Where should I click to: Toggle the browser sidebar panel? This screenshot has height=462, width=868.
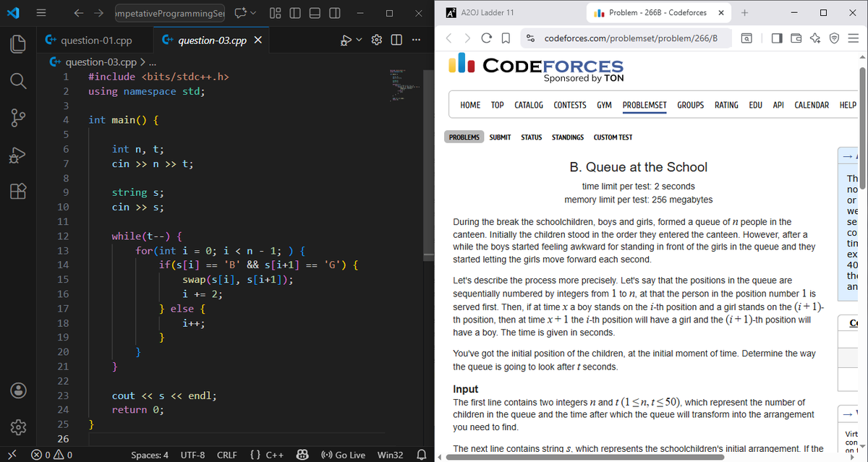pyautogui.click(x=776, y=38)
